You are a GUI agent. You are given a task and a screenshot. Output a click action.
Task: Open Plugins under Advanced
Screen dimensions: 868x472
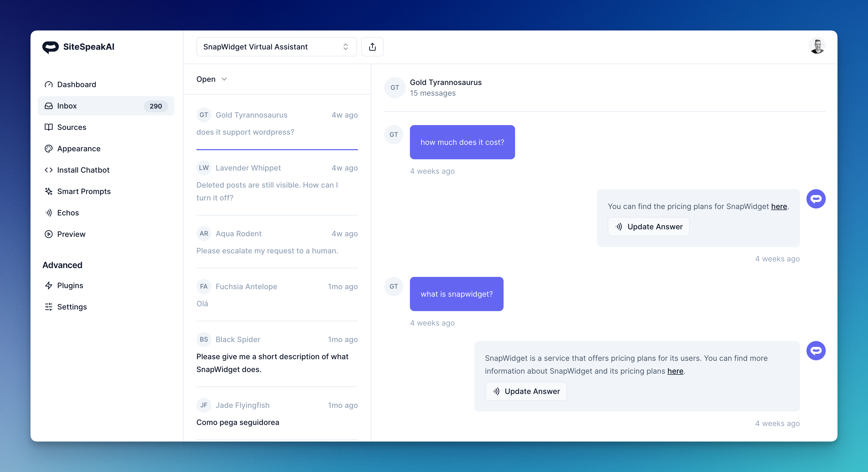[70, 285]
